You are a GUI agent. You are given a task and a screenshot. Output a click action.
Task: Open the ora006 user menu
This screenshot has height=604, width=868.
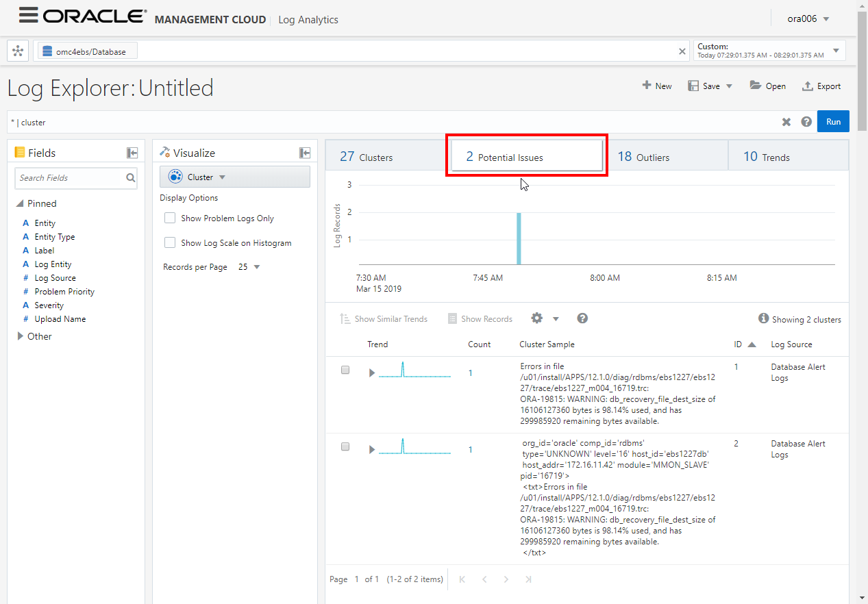click(808, 18)
